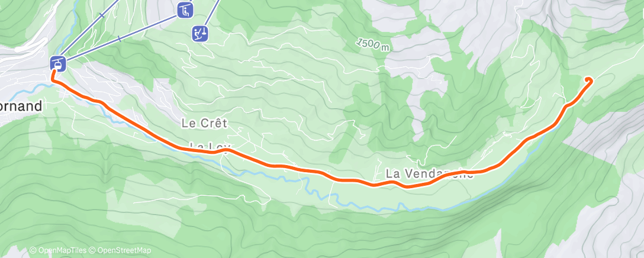Click the Le Crêt place label
Viewport: 644px width, 258px height.
pyautogui.click(x=204, y=123)
